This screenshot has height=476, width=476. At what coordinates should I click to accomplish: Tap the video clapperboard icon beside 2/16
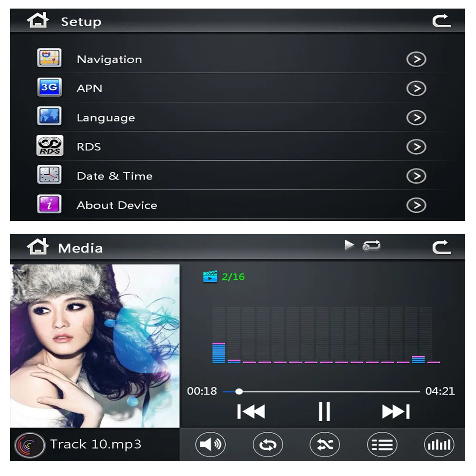pos(210,277)
